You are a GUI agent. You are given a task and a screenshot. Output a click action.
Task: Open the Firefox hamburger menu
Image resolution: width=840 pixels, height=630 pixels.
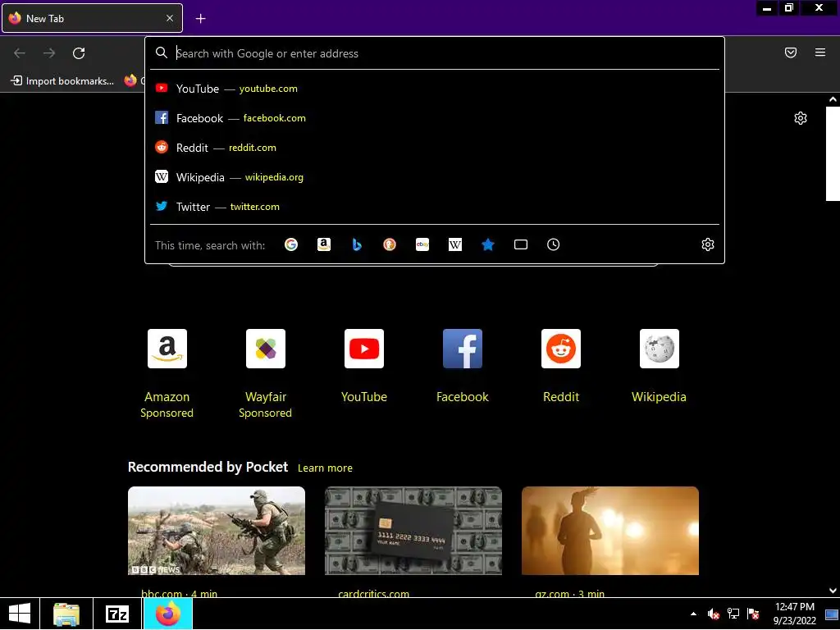pyautogui.click(x=820, y=52)
